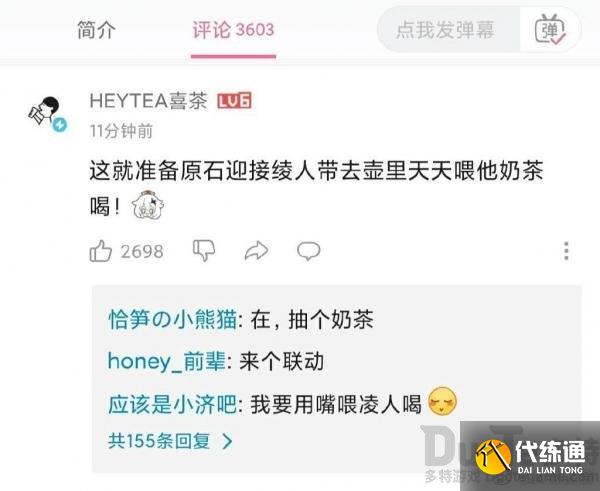
Task: Select the 评论 3603 tab
Action: coord(233,30)
